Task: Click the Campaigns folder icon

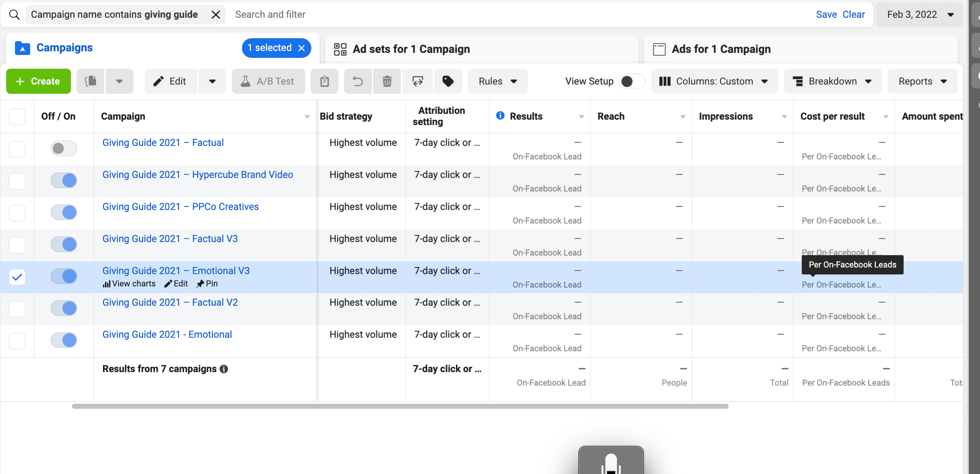Action: pyautogui.click(x=22, y=48)
